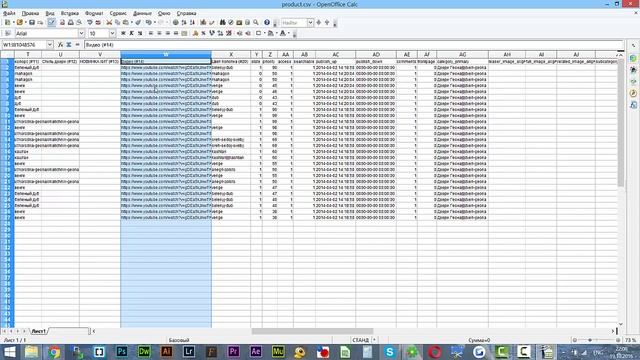Open Borders dropdown arrow

coord(264,33)
